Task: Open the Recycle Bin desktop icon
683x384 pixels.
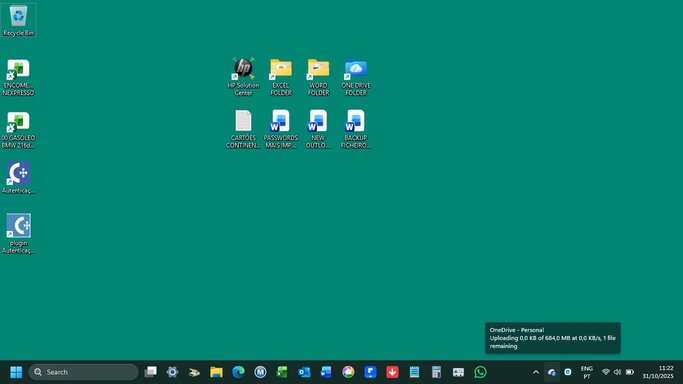Action: [x=18, y=20]
